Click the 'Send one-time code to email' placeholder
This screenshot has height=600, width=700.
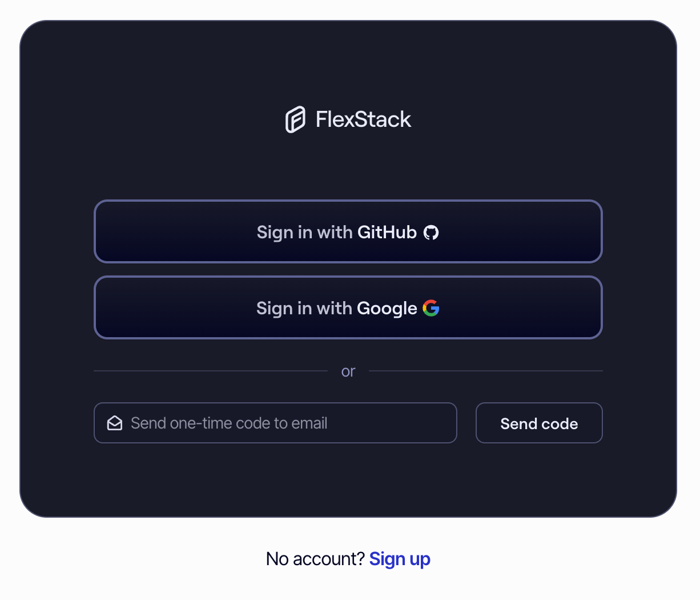(x=228, y=423)
